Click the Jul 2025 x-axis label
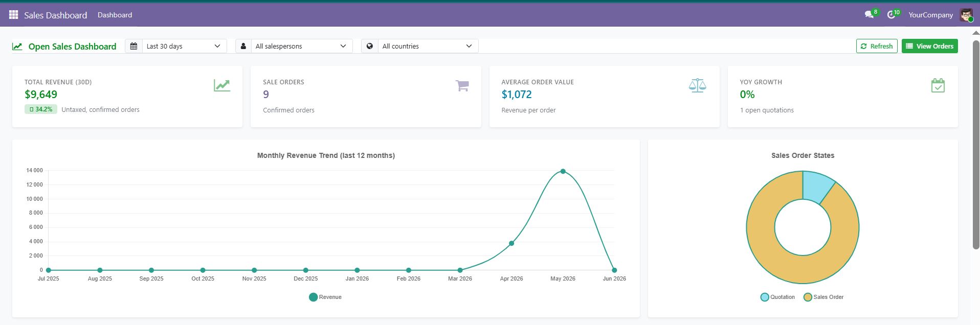 click(x=49, y=278)
